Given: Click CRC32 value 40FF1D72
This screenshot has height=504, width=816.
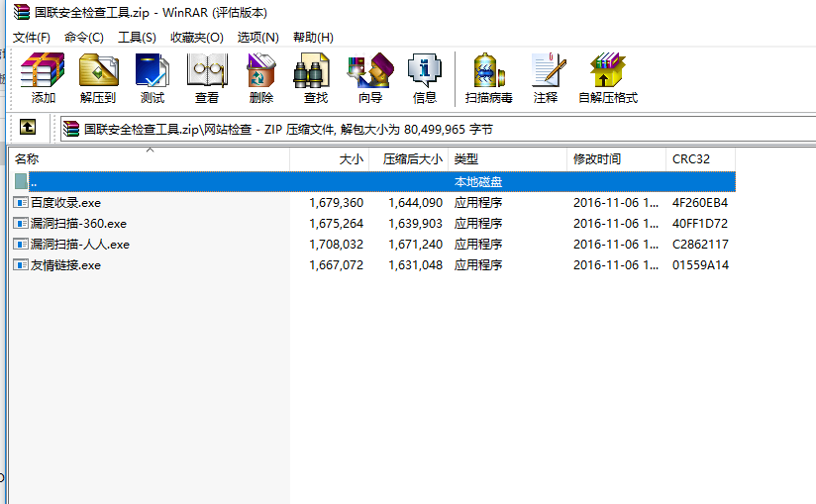Looking at the screenshot, I should click(x=700, y=224).
